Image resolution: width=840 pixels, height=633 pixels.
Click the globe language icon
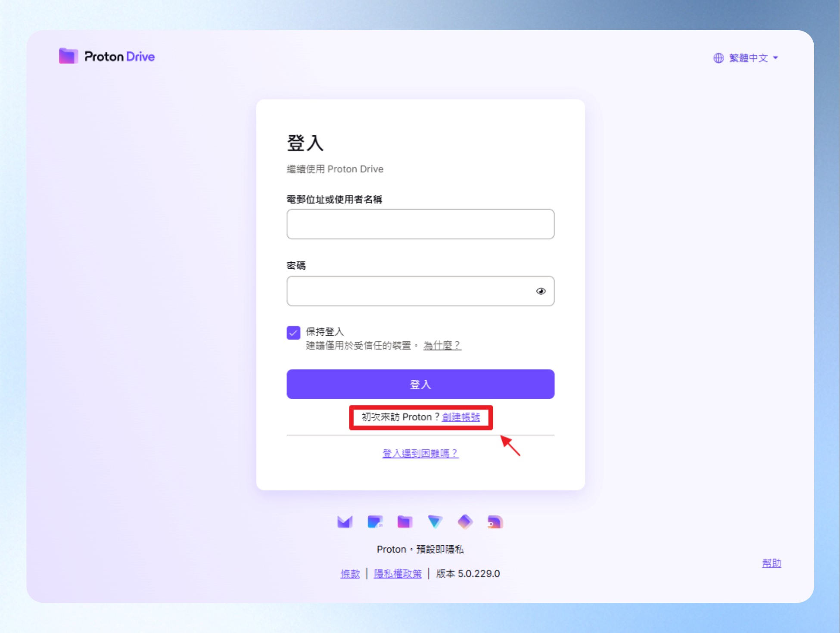click(x=718, y=58)
